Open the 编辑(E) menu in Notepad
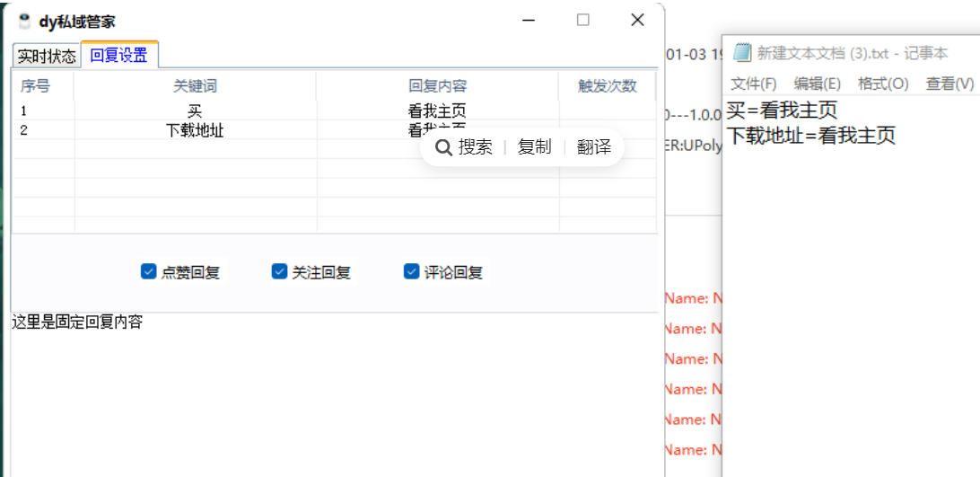This screenshot has height=477, width=980. pos(817,84)
